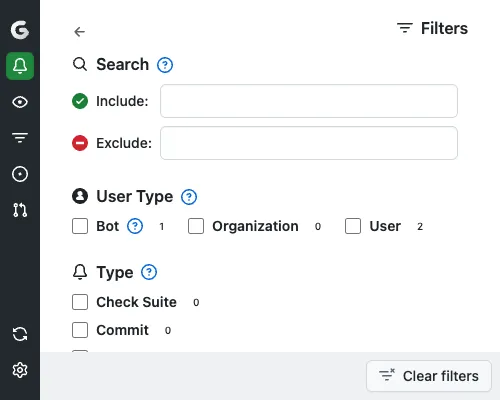Click the red minus Exclude icon
The height and width of the screenshot is (400, 500).
(x=80, y=143)
